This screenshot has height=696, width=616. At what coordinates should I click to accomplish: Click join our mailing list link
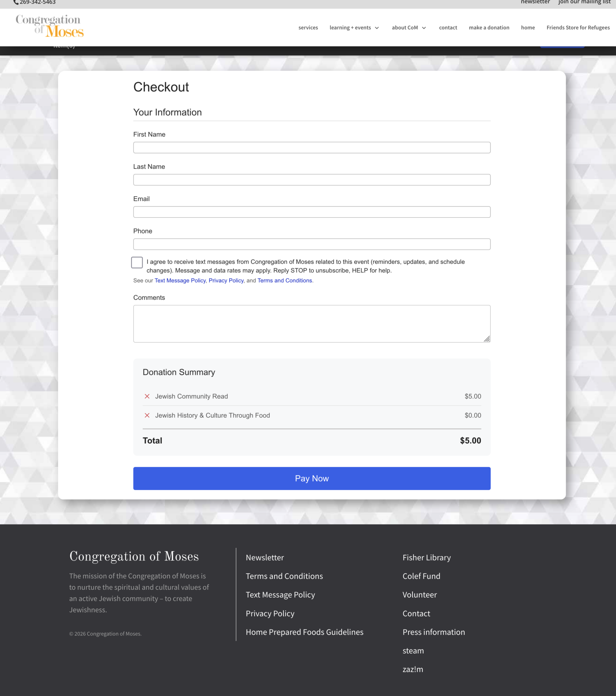pyautogui.click(x=584, y=2)
